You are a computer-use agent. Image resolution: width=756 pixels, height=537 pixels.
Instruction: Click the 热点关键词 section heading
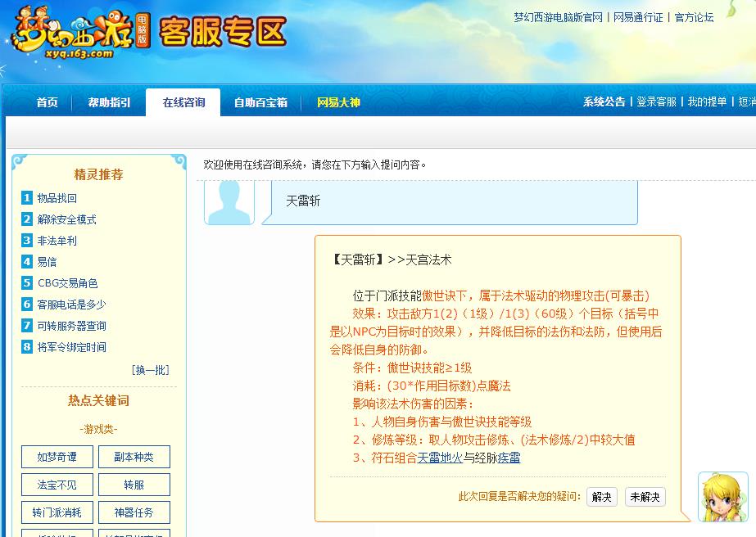coord(99,400)
